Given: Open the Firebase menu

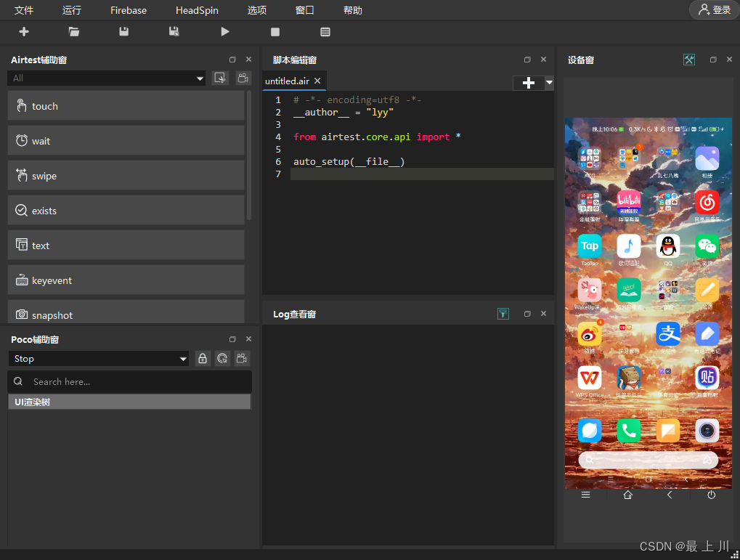Looking at the screenshot, I should [129, 10].
